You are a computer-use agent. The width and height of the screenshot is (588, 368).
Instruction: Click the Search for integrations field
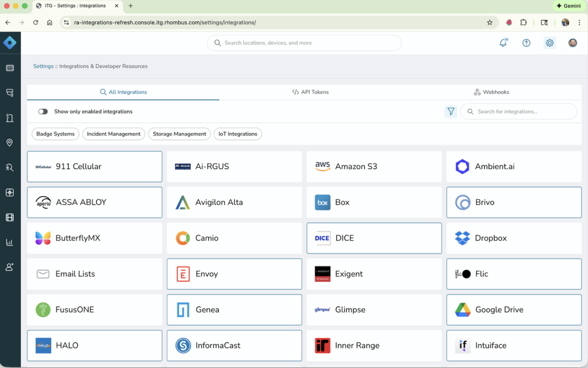pos(518,111)
